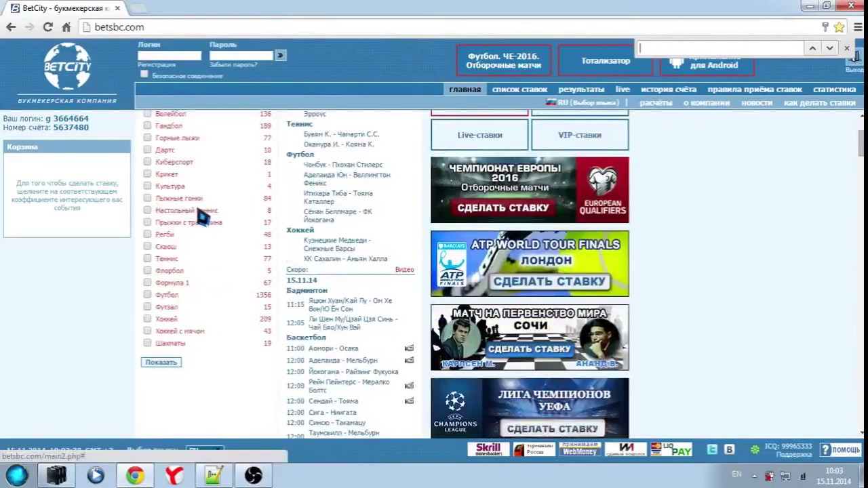868x488 pixels.
Task: Tick the Киберспорт checkbox
Action: pos(147,162)
